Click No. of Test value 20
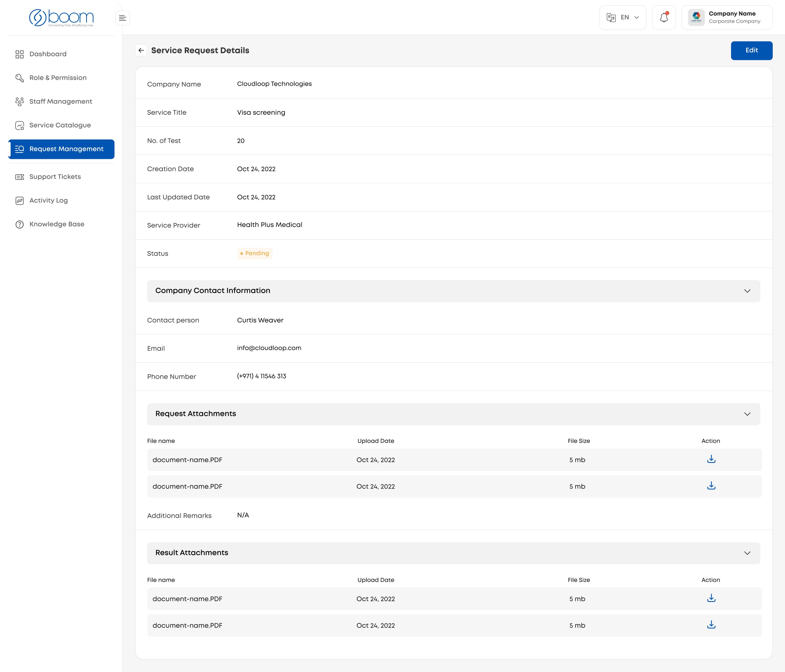785x672 pixels. pos(241,141)
